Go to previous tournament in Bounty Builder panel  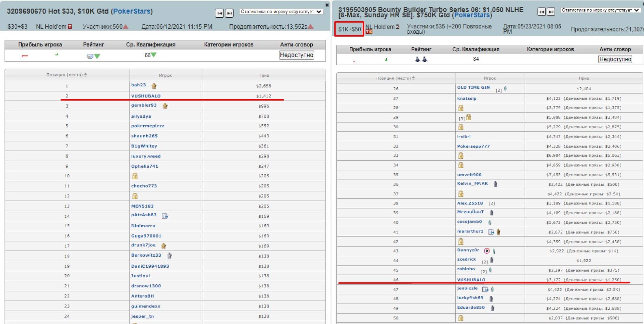[541, 12]
